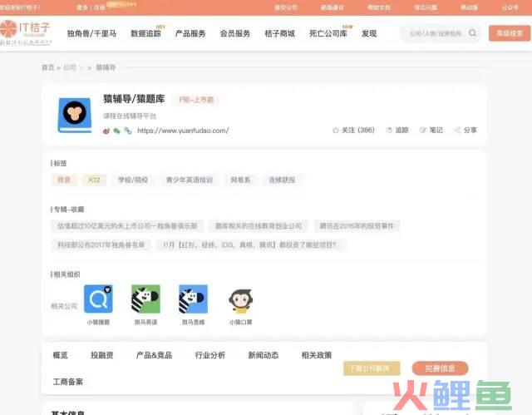Open the WeChat icon under company name

(x=116, y=131)
